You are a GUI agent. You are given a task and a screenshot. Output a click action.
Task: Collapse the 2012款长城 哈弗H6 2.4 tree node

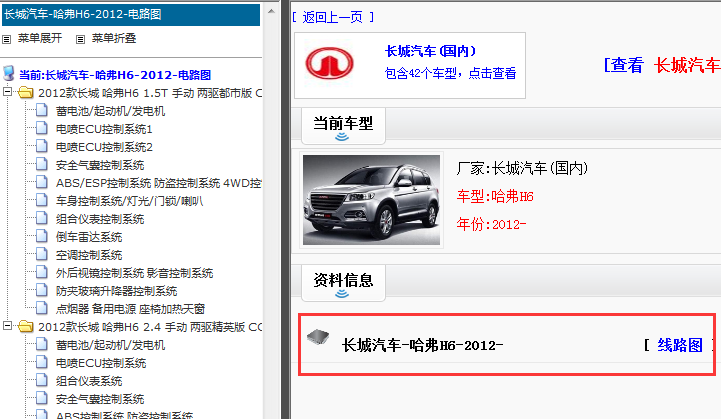(x=7, y=326)
